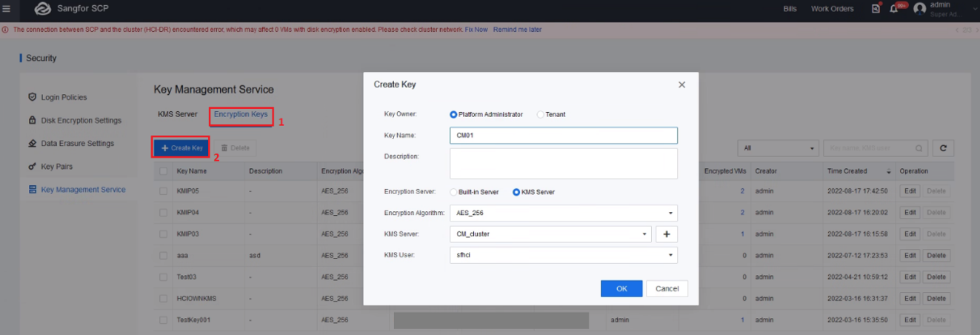The image size is (980, 335).
Task: Open the task list icon in header
Action: 876,9
